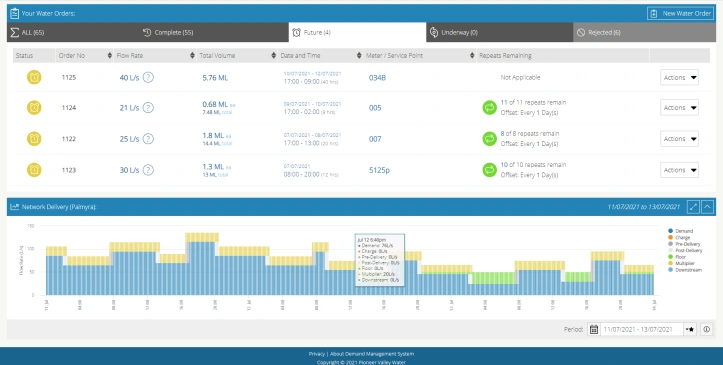Click status clock icon for order 1125

pos(34,77)
